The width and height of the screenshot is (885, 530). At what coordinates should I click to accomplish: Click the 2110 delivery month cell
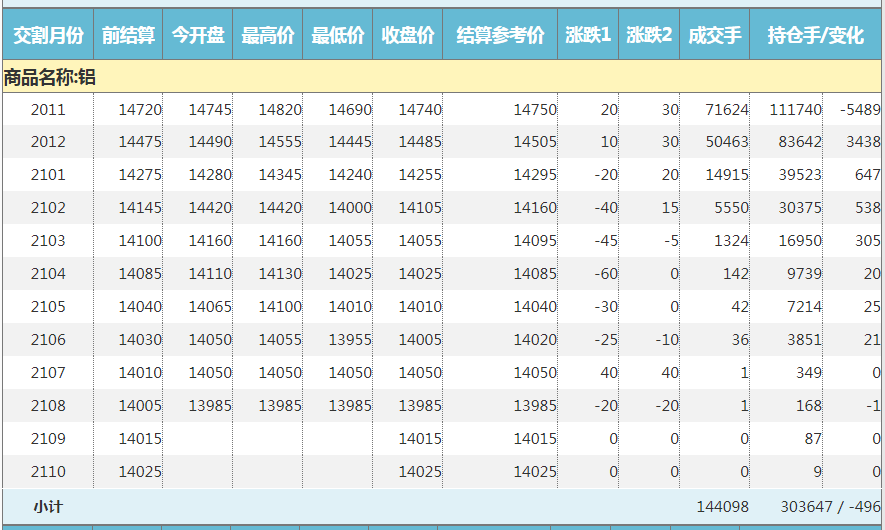click(48, 472)
